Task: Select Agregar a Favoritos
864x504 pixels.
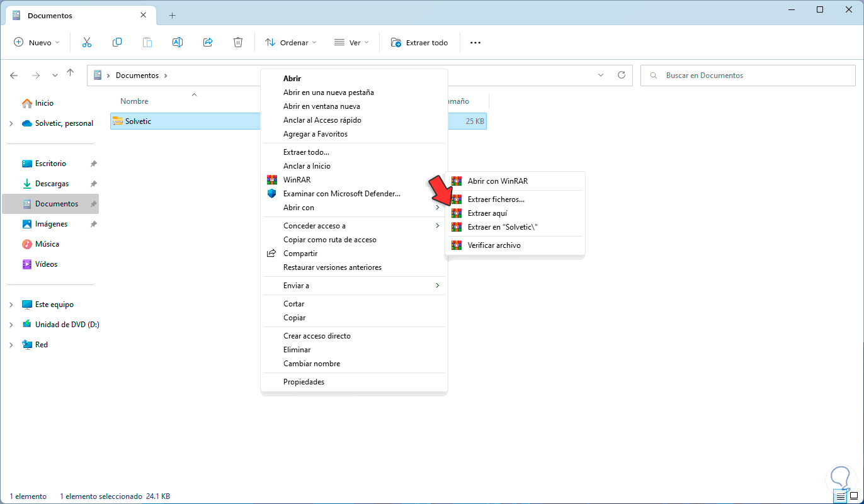Action: (x=354, y=134)
